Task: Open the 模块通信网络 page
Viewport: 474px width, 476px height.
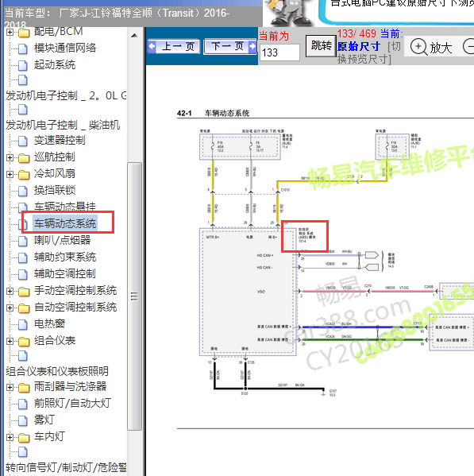Action: (x=65, y=48)
